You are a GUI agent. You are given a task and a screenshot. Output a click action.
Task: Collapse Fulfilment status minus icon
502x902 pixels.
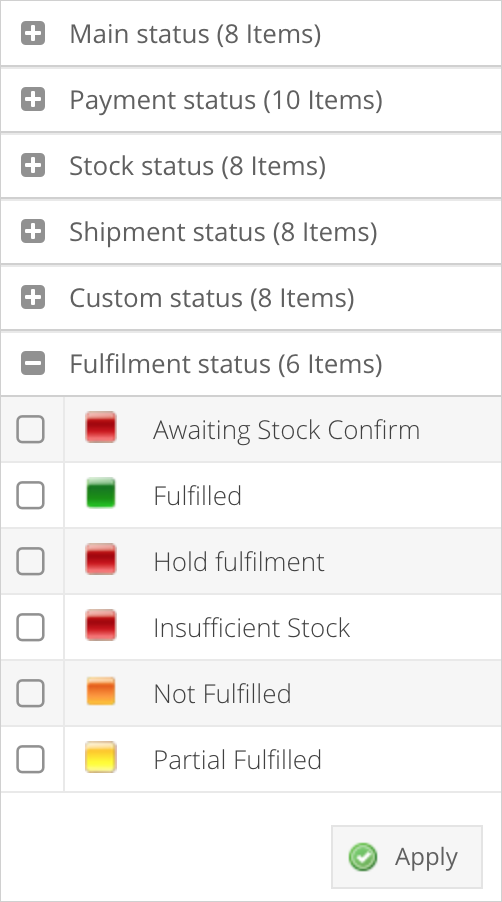pos(33,364)
